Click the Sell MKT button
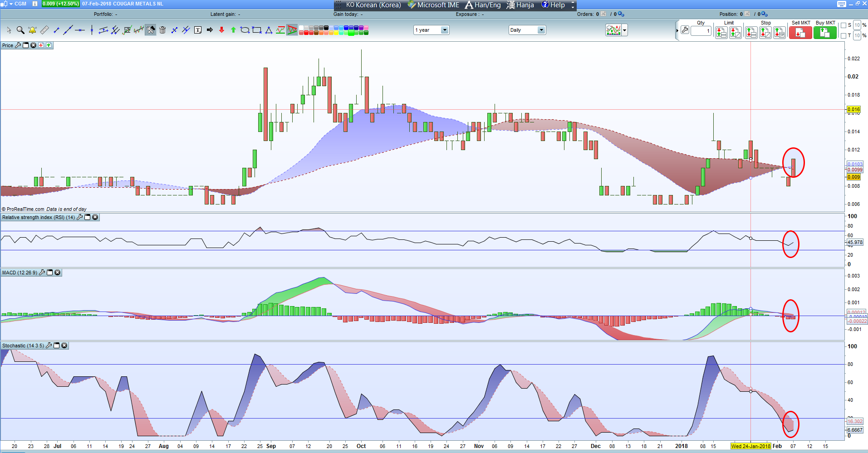Viewport: 868px width, 453px height. point(800,33)
